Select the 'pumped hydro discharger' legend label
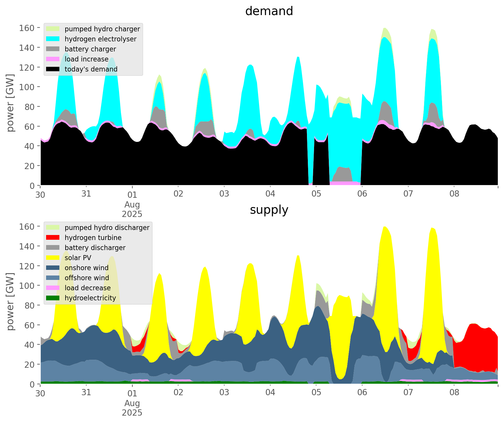504x423 pixels. pyautogui.click(x=107, y=228)
